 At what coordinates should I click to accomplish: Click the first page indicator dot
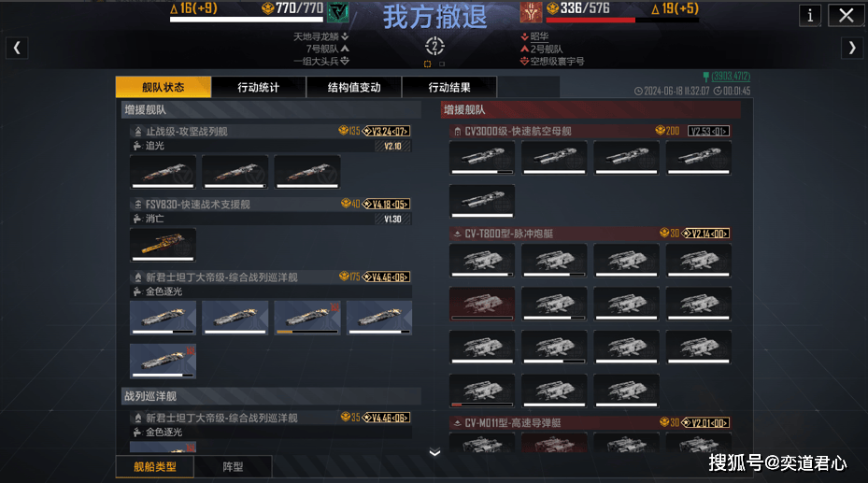point(427,64)
